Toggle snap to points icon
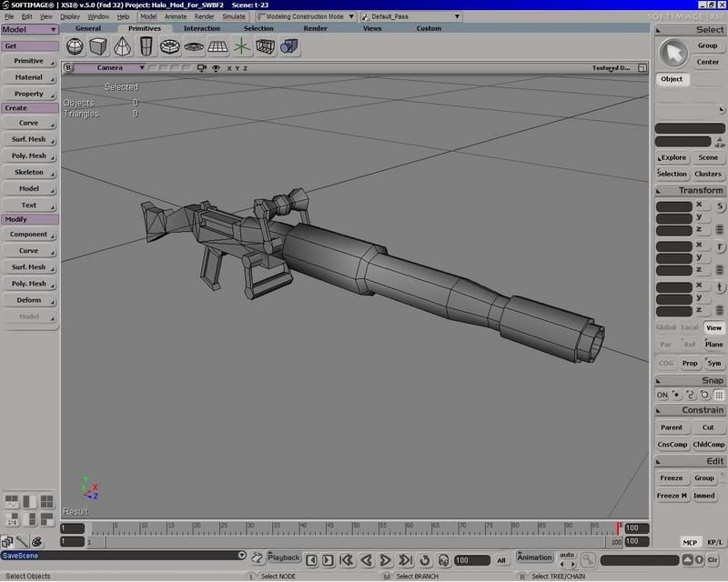The height and width of the screenshot is (582, 728). click(676, 396)
